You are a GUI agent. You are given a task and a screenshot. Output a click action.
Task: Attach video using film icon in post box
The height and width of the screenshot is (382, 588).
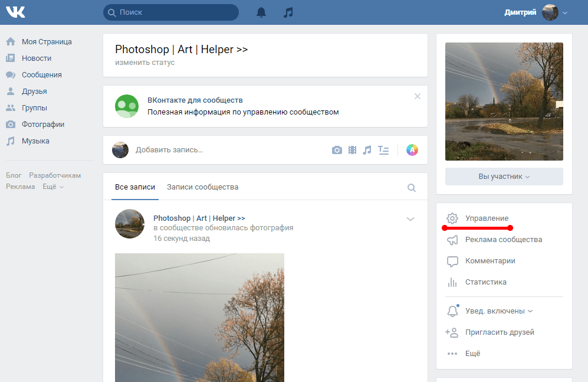click(352, 150)
